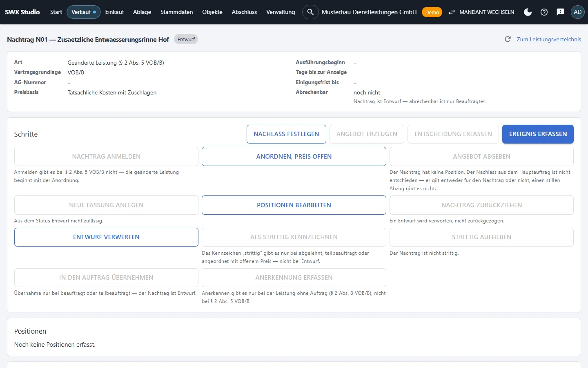Click the Nachtrag N01 page heading

88,39
